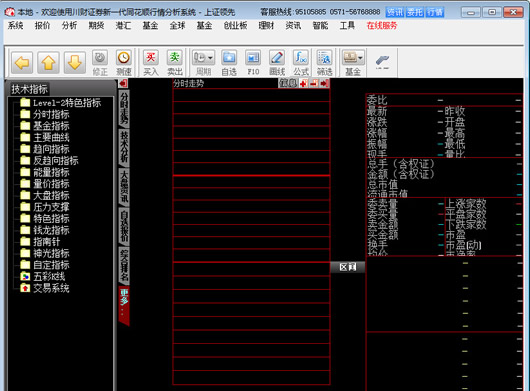Viewport: 530px width, 391px height.
Task: Click the back arrow toolbar icon
Action: point(22,63)
